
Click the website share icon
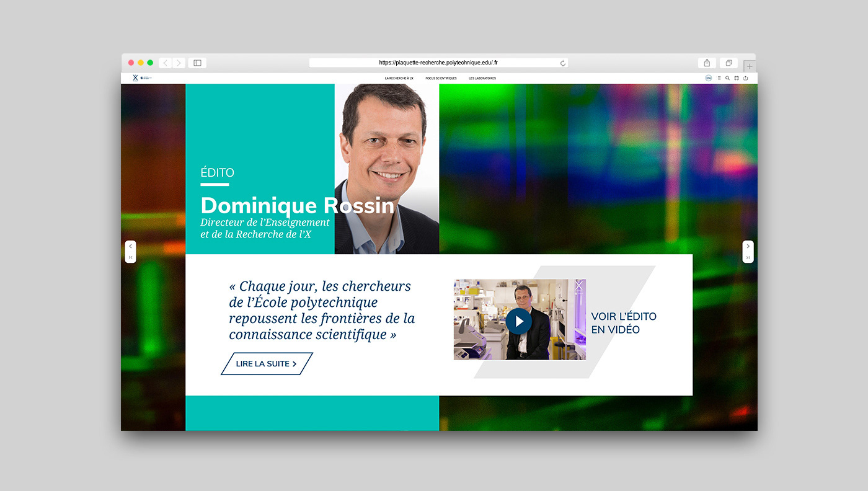tap(746, 78)
